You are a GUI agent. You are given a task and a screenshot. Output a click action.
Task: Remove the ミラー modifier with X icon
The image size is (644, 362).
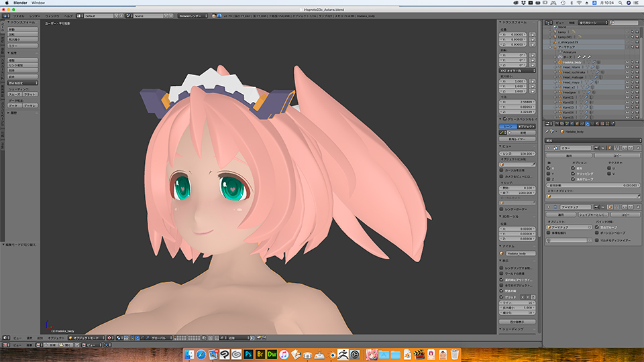(x=638, y=147)
